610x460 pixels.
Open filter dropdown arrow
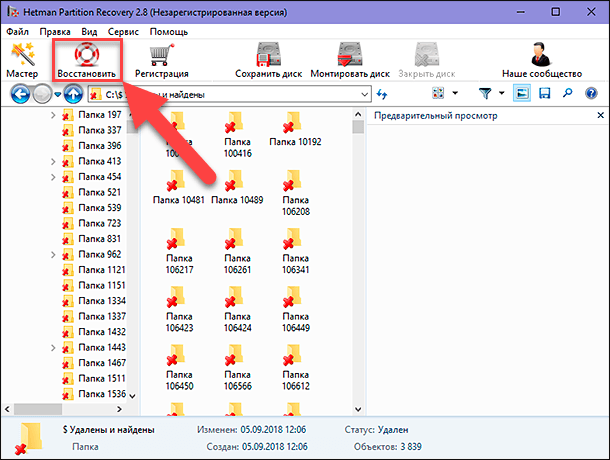[501, 93]
